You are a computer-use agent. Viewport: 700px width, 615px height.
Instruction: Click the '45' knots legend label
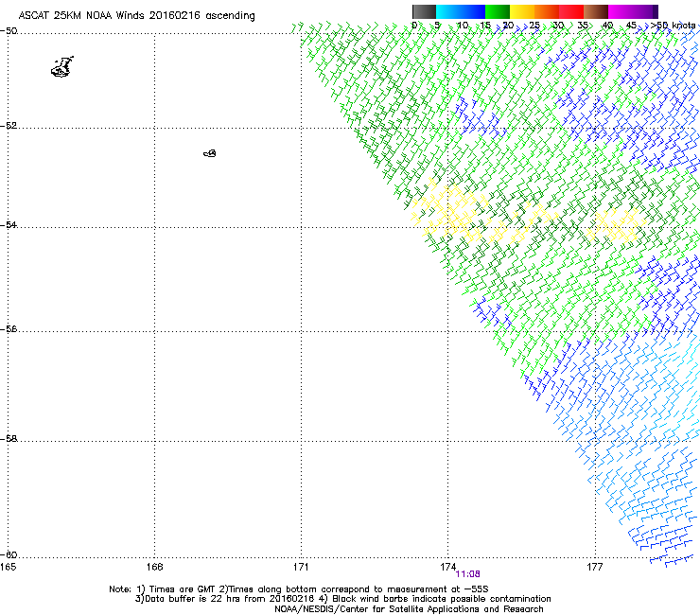(631, 26)
